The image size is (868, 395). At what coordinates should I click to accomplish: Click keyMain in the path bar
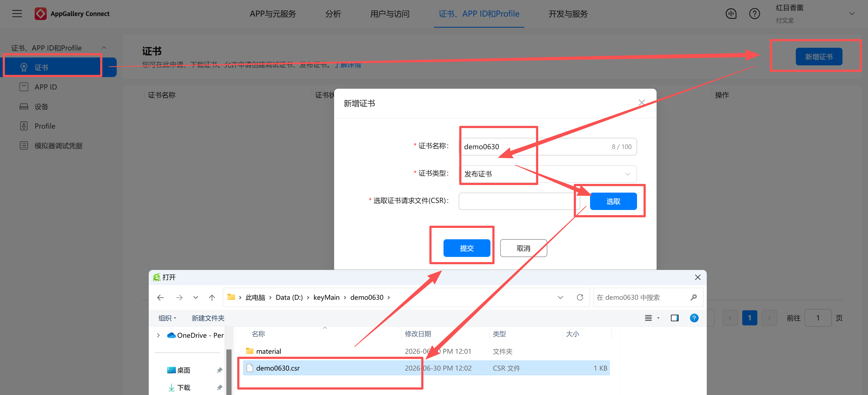pyautogui.click(x=326, y=297)
